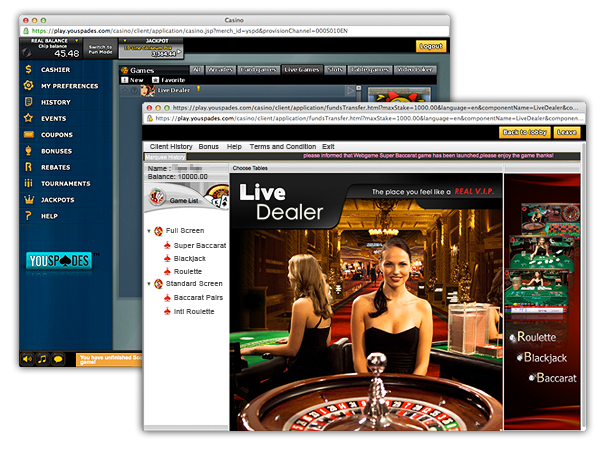This screenshot has width=607, height=450.
Task: Click the Logout button
Action: click(431, 46)
